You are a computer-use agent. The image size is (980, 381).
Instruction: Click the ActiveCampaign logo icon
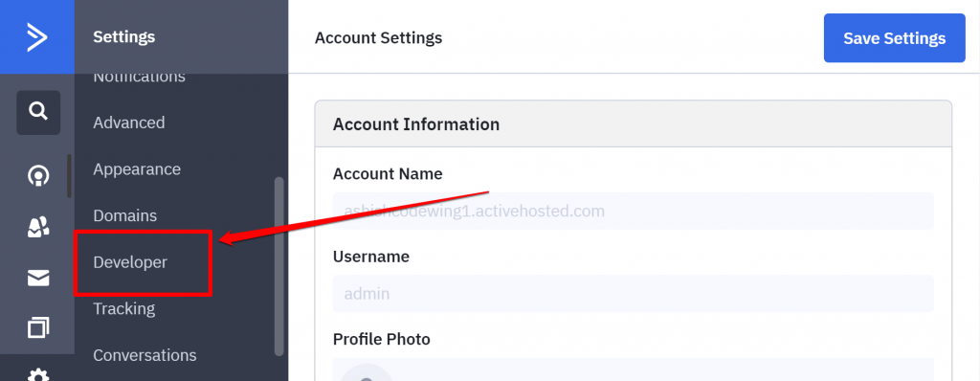coord(37,37)
